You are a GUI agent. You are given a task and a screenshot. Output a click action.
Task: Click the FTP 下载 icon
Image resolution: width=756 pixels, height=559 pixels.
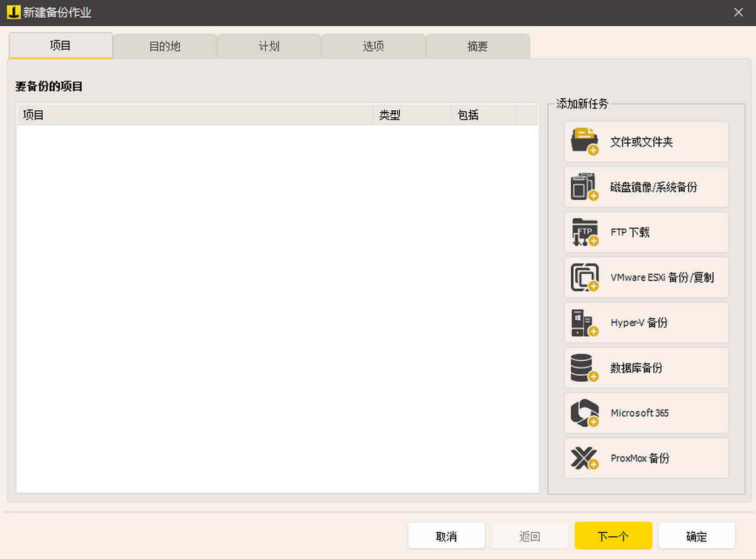(584, 233)
